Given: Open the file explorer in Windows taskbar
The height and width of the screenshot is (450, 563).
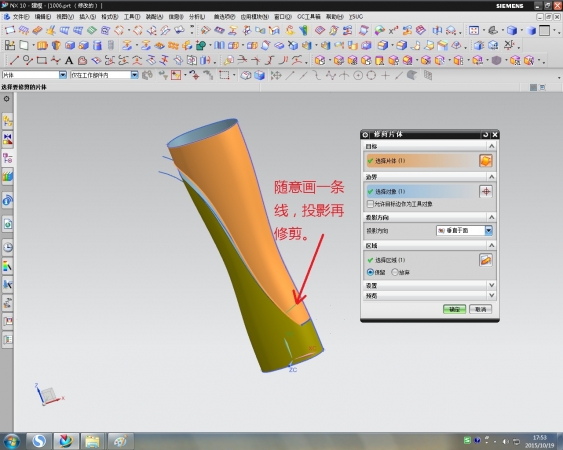Looking at the screenshot, I should pos(92,441).
